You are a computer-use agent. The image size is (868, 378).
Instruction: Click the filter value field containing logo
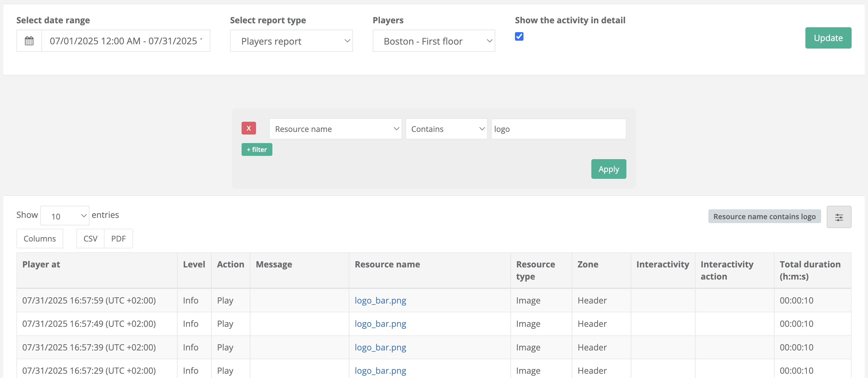coord(558,129)
